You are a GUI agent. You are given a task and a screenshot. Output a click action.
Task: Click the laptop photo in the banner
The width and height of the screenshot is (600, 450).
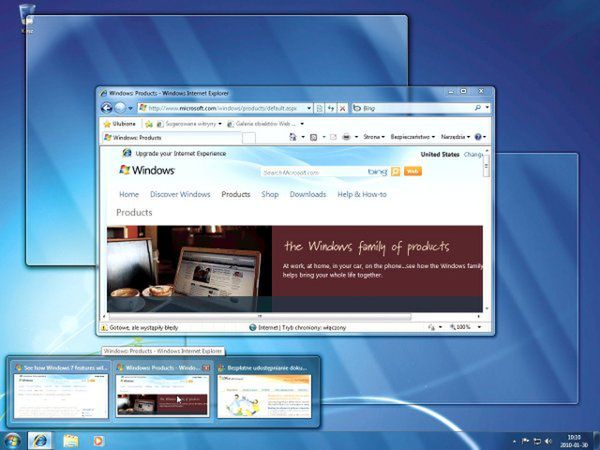pyautogui.click(x=189, y=269)
